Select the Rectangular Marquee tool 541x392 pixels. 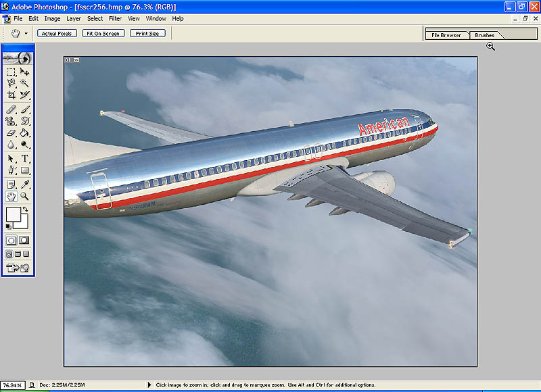point(11,72)
